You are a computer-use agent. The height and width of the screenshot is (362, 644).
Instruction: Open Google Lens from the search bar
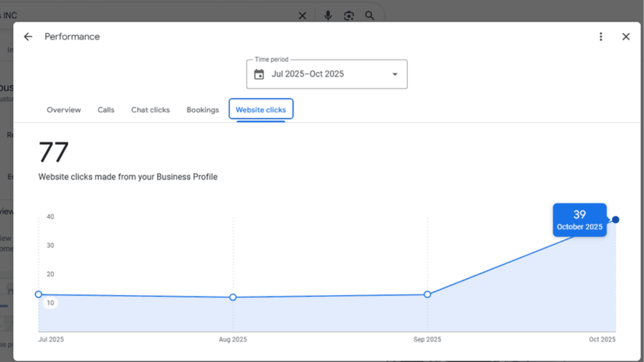tap(349, 16)
